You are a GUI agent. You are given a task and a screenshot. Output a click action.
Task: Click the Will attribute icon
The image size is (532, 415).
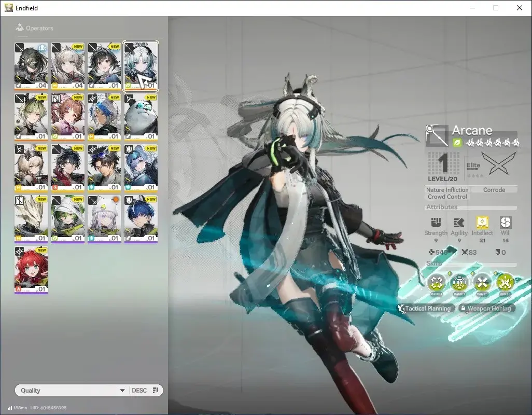pos(505,222)
